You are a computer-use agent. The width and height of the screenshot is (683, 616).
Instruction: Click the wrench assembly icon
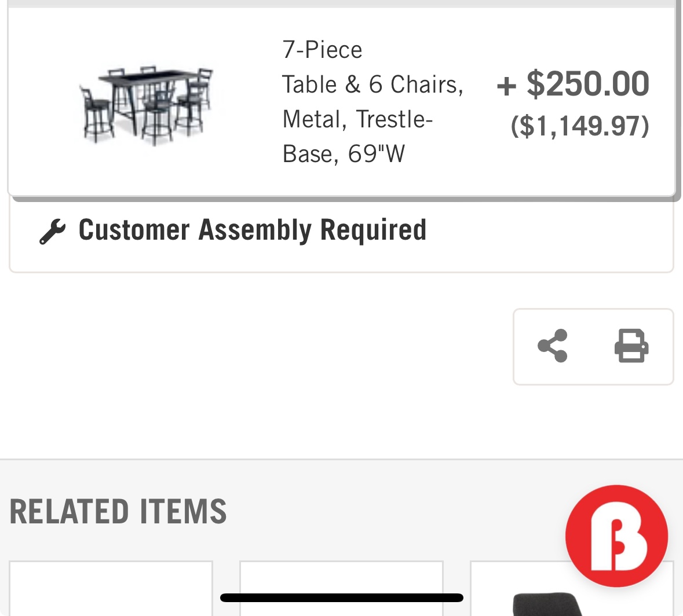click(52, 231)
